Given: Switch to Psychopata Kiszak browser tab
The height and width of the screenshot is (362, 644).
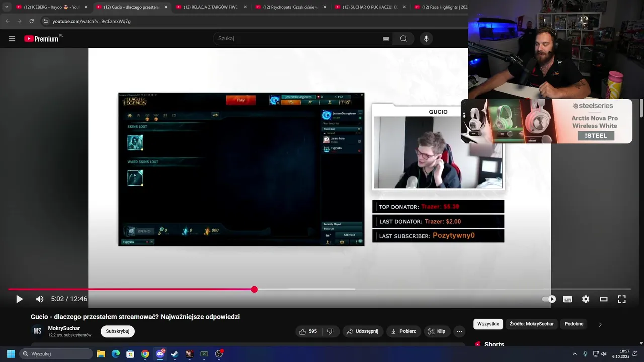Looking at the screenshot, I should click(x=291, y=7).
